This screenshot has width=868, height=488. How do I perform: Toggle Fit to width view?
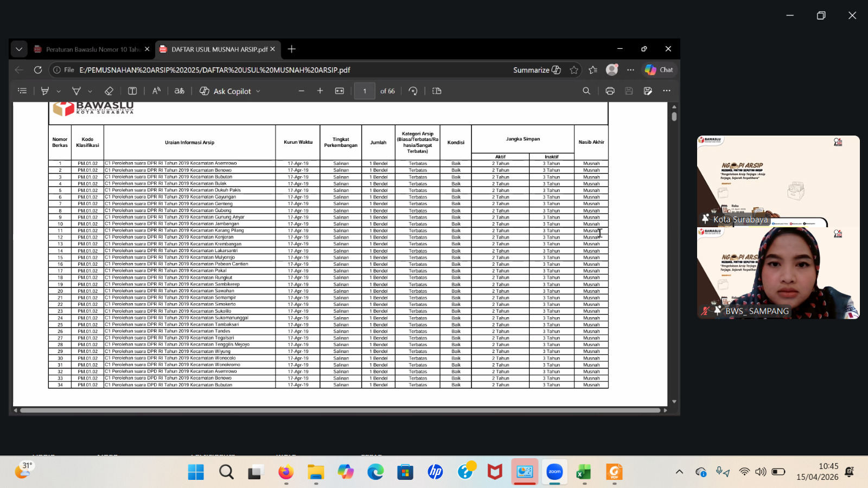(340, 91)
